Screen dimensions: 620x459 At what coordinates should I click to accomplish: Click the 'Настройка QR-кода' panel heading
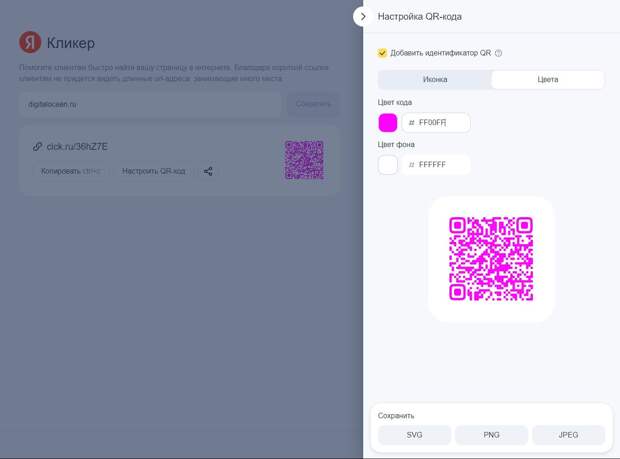point(420,17)
